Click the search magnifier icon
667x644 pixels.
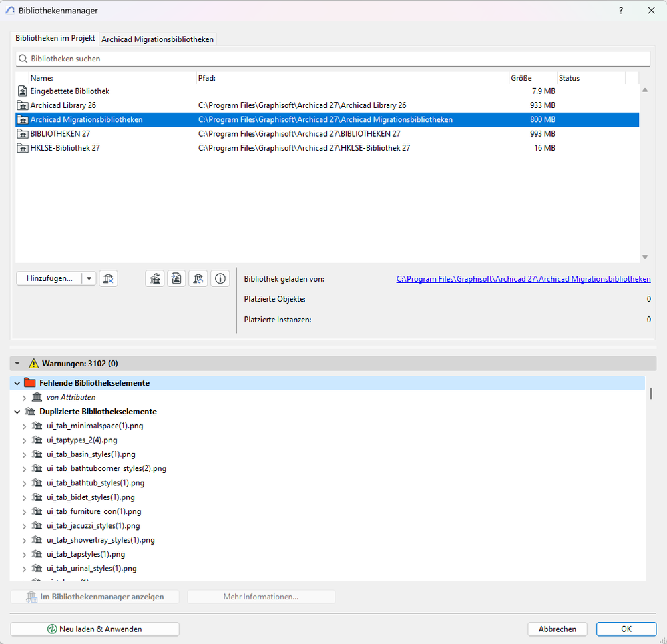23,59
